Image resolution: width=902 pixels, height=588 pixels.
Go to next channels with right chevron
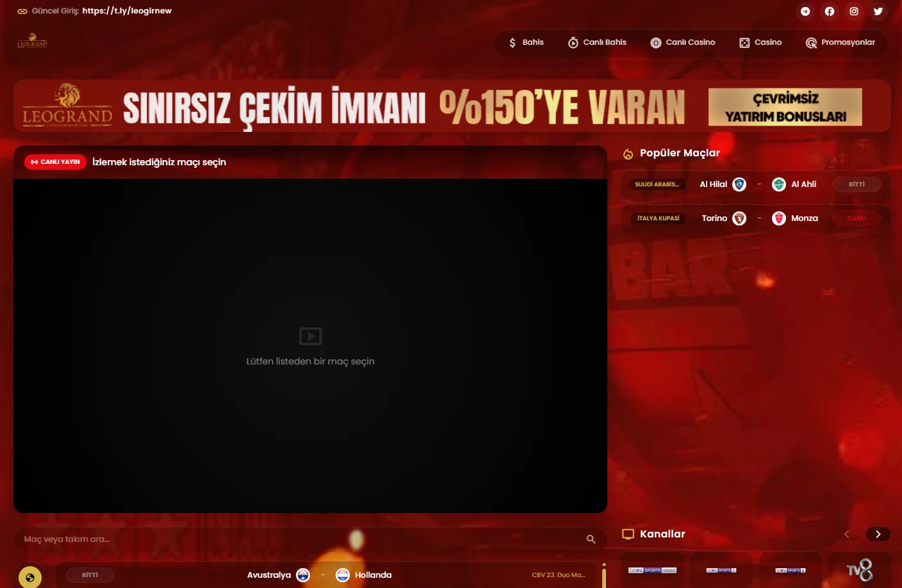(x=878, y=534)
